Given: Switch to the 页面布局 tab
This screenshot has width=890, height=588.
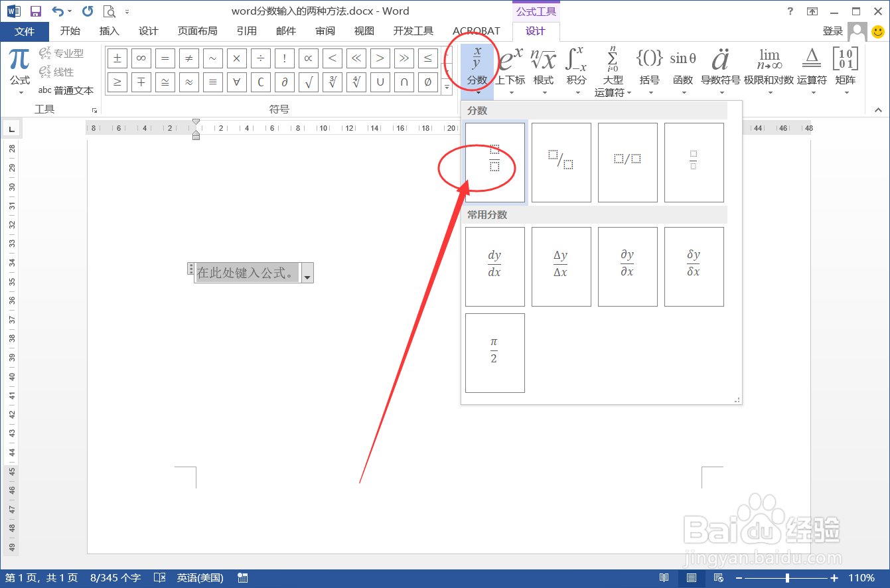Looking at the screenshot, I should (197, 31).
